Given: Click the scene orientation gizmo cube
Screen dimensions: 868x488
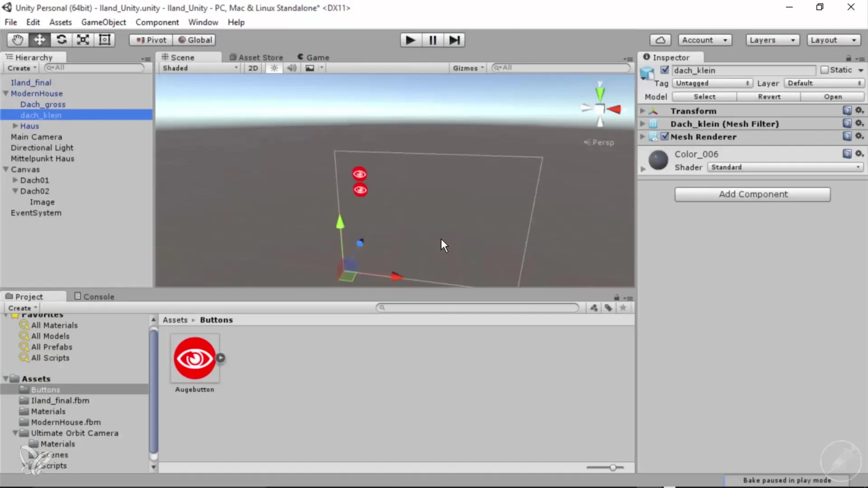Looking at the screenshot, I should coord(599,109).
